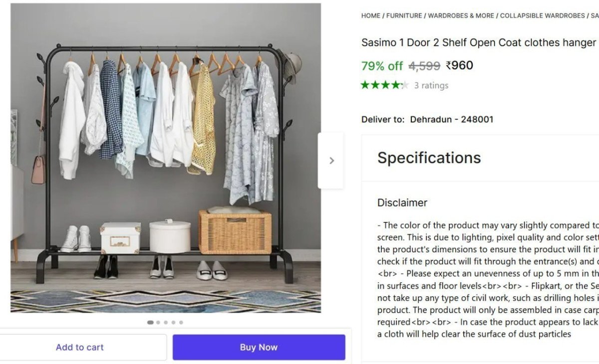Change the Dehradun delivery pincode

pyautogui.click(x=451, y=119)
